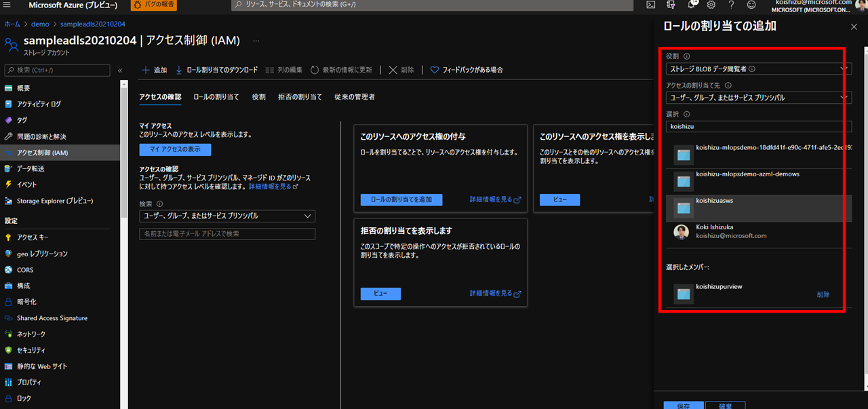Open Learn more link in deny assignments card
This screenshot has width=868, height=409.
pyautogui.click(x=495, y=293)
